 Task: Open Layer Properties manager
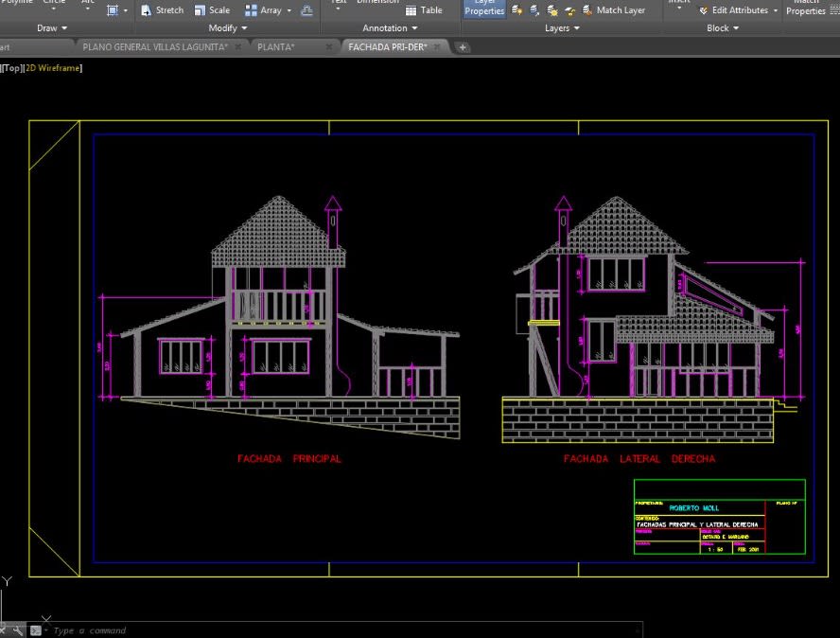tap(484, 9)
